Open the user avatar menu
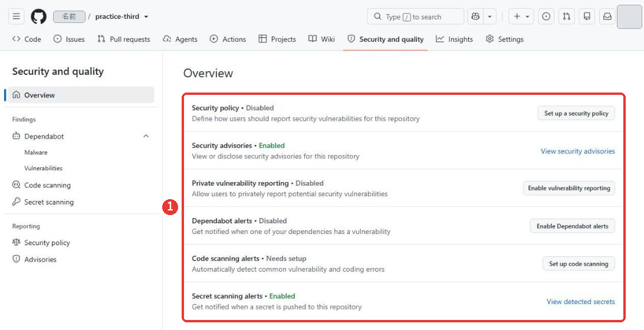 629,16
